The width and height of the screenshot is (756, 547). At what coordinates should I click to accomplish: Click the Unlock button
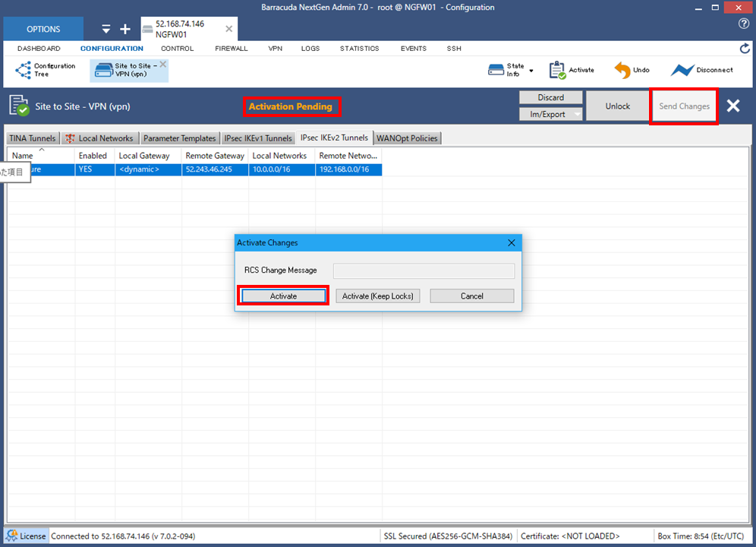[618, 106]
